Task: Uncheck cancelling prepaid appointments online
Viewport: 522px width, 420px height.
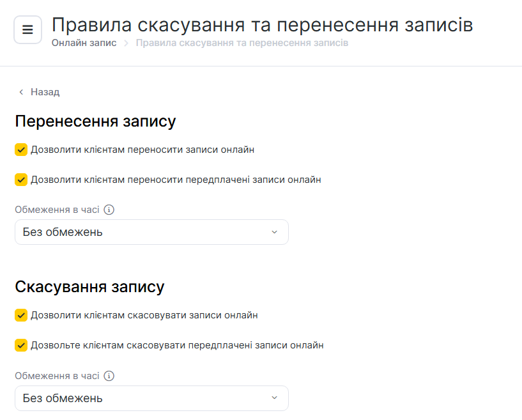Action: [21, 345]
